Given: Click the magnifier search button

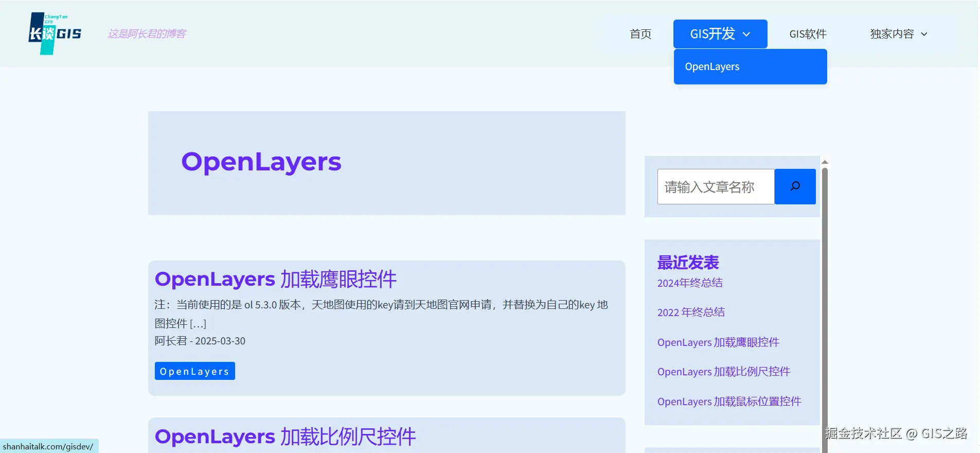Looking at the screenshot, I should point(795,186).
